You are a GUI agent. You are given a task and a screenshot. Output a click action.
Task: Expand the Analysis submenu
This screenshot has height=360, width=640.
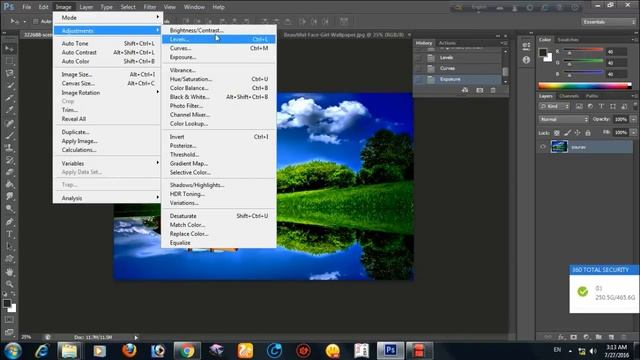click(108, 198)
